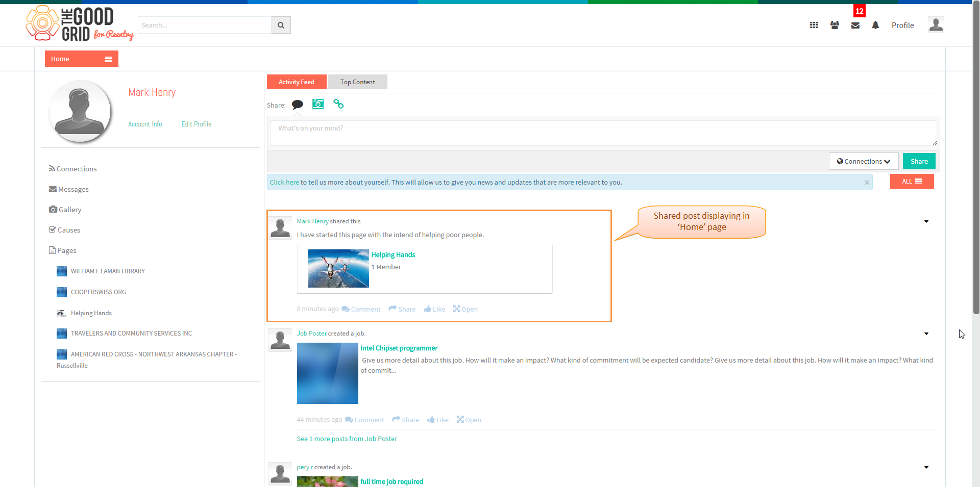The width and height of the screenshot is (980, 487).
Task: Share the Intel Chipset programmer job
Action: pyautogui.click(x=405, y=420)
